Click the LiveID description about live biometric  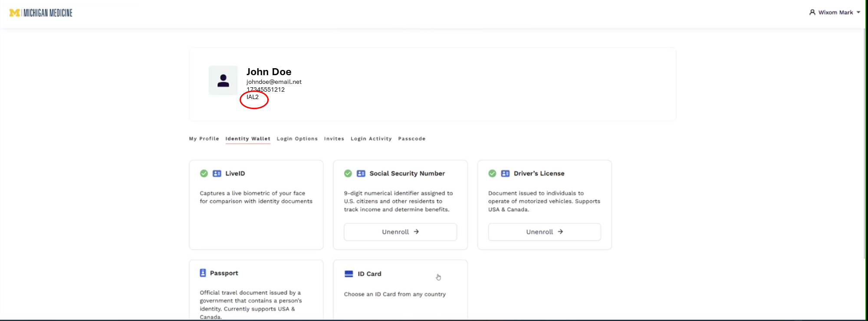click(256, 197)
